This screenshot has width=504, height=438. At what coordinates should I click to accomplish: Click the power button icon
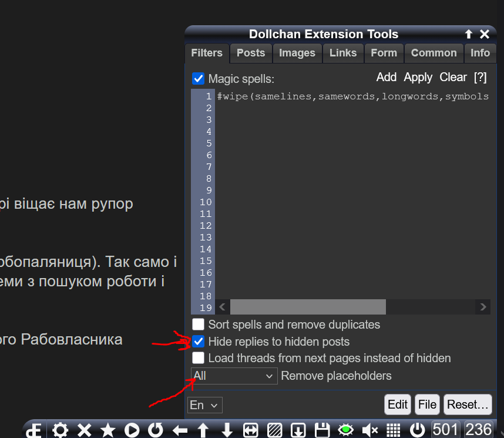[417, 430]
